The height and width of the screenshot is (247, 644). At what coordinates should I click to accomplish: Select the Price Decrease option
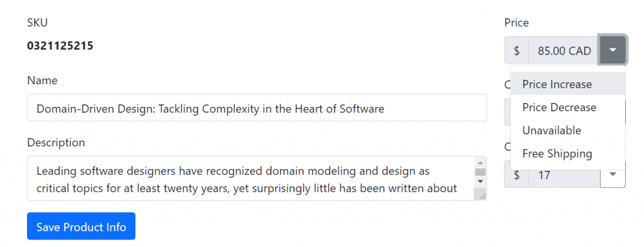[x=568, y=107]
